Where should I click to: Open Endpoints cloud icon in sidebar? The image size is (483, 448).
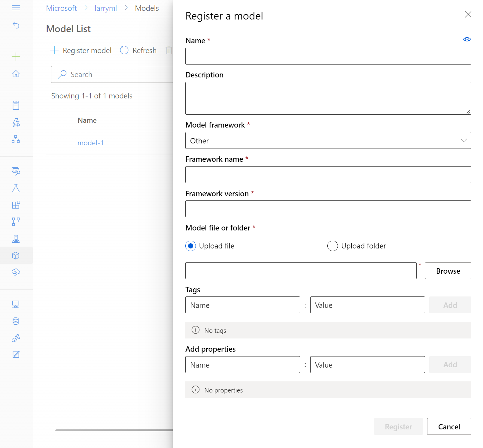[x=16, y=272]
